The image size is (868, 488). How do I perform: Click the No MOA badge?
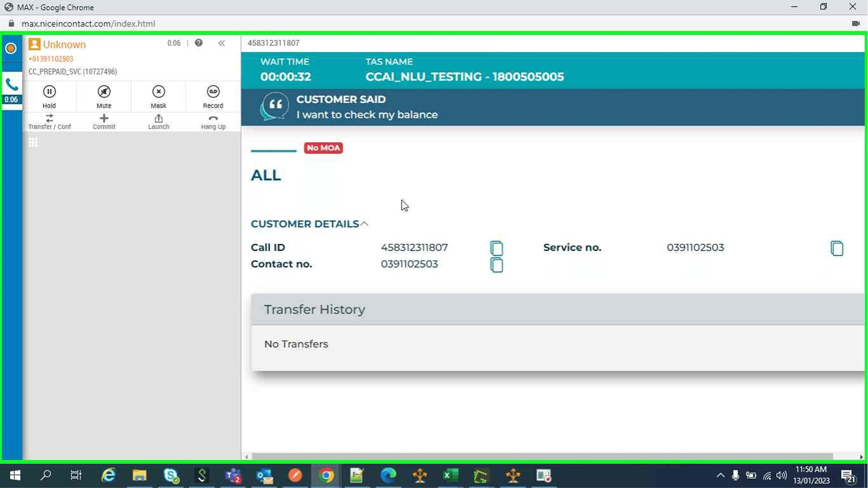click(x=323, y=148)
